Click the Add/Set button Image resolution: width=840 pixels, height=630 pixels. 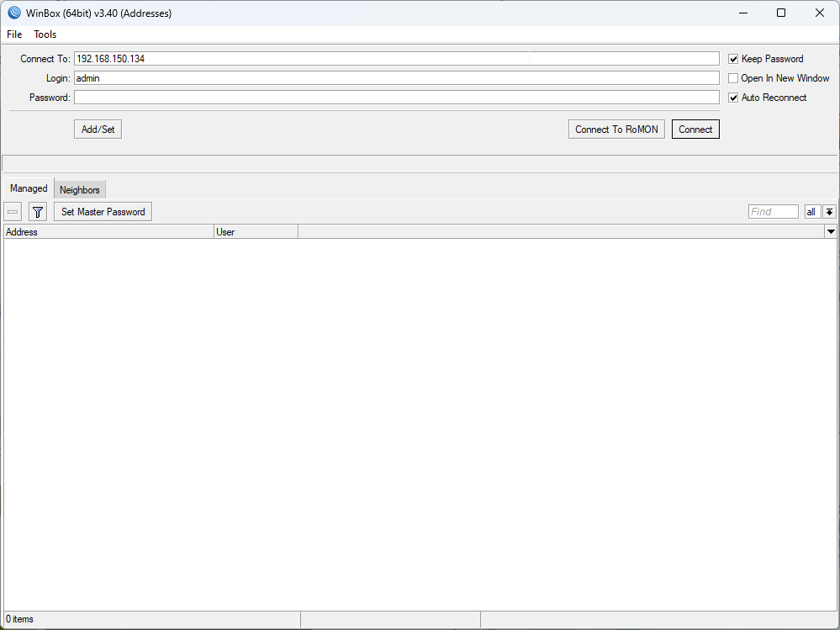tap(98, 129)
